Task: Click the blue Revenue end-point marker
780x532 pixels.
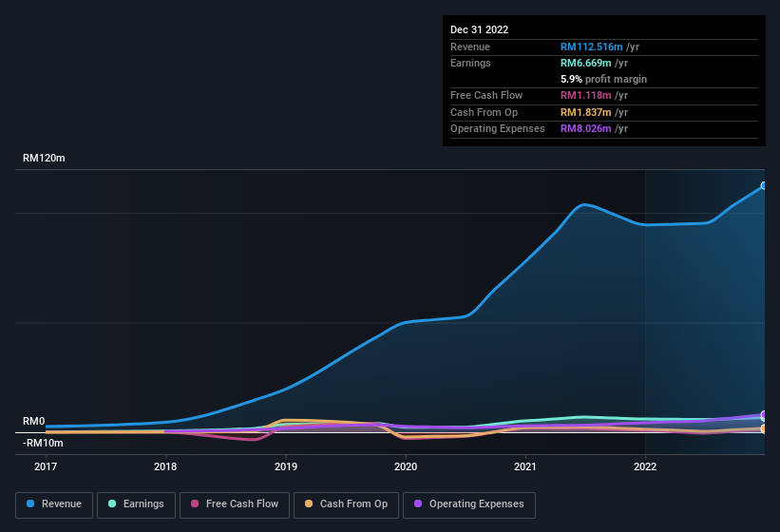Action: (764, 185)
